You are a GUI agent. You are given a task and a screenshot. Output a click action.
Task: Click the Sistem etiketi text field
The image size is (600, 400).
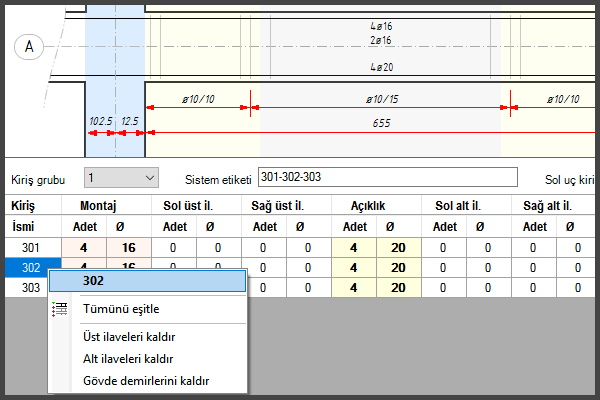(387, 177)
